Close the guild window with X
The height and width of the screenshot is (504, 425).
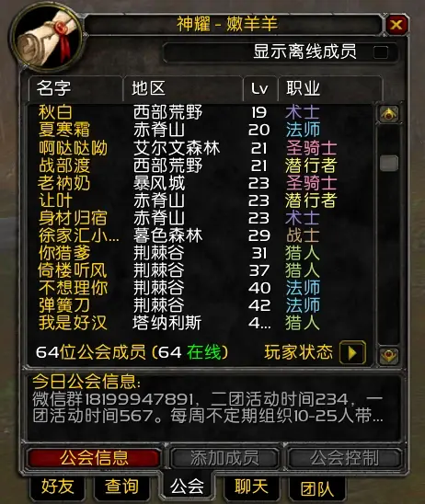tap(396, 25)
